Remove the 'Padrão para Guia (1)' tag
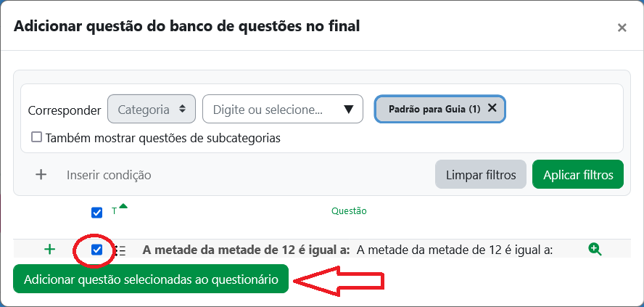The image size is (644, 307). pos(492,108)
